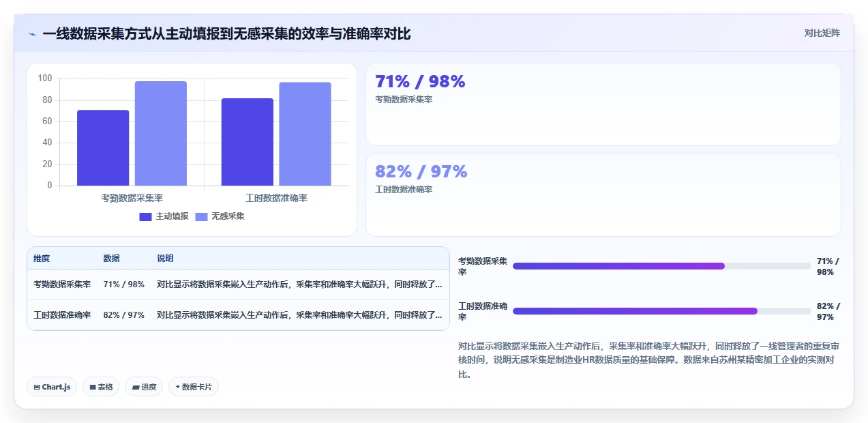The width and height of the screenshot is (868, 423).
Task: Click the lightning icon beside the title
Action: (32, 34)
